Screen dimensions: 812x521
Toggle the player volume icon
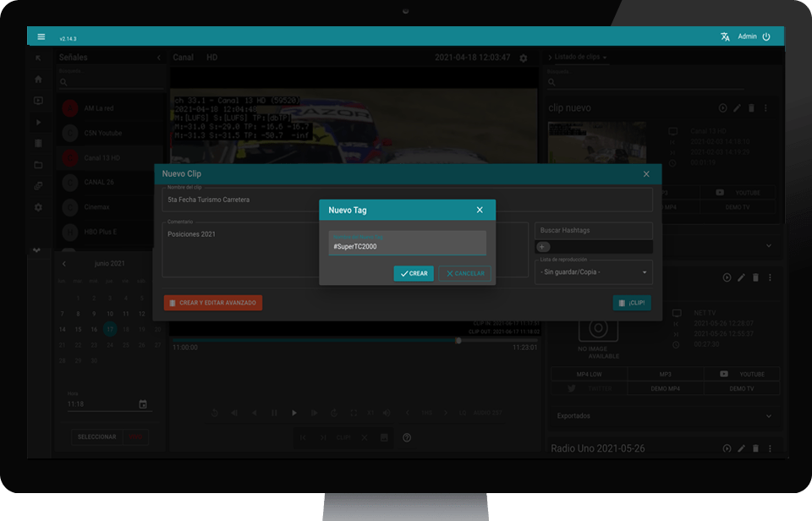click(x=387, y=413)
